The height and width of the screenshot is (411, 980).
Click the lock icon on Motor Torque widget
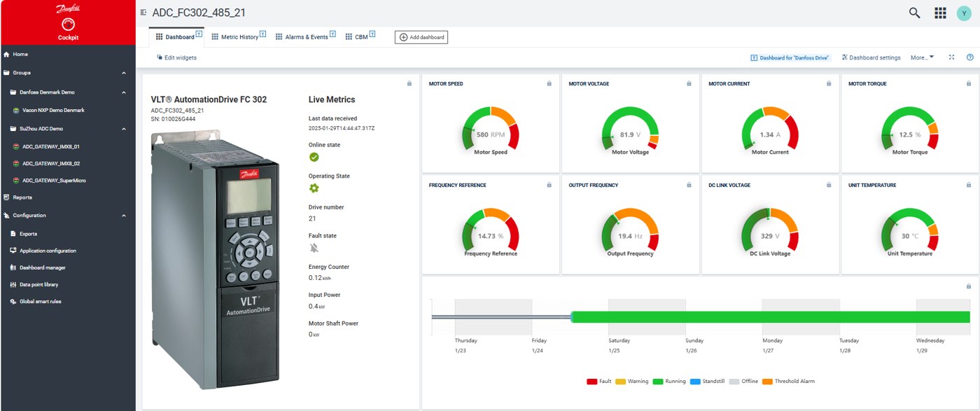coord(969,83)
